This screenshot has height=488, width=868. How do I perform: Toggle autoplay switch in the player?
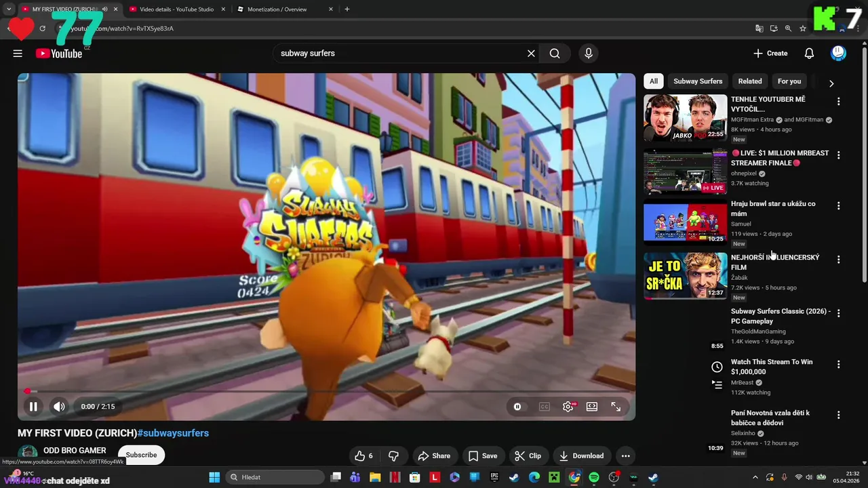517,407
